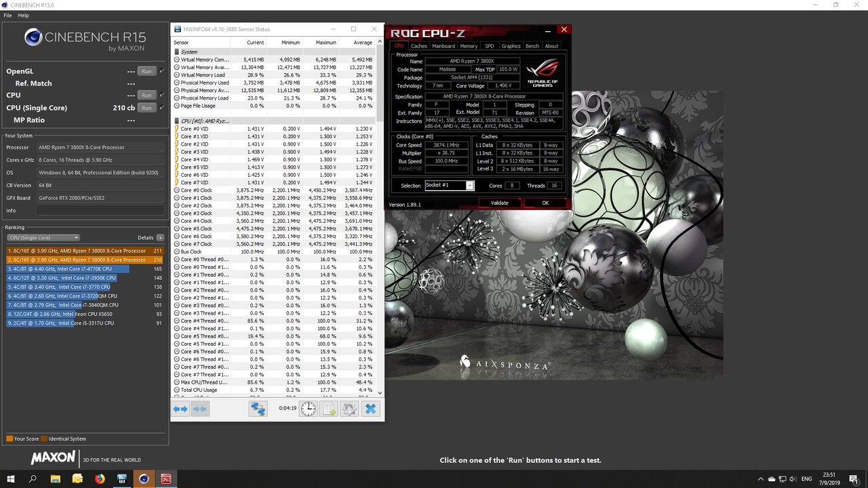Viewport: 868px width, 488px height.
Task: Run the CPU (Single Core) benchmark
Action: 146,108
